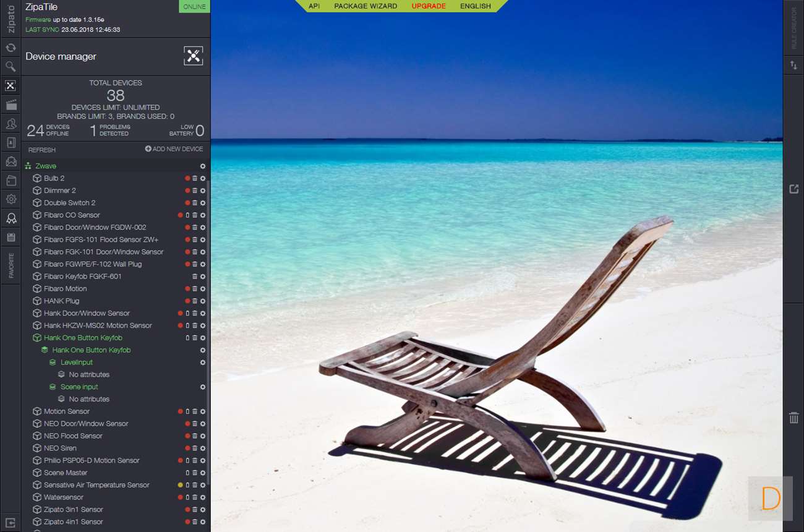Collapse the Zwave network tree node
This screenshot has width=804, height=532.
point(28,166)
